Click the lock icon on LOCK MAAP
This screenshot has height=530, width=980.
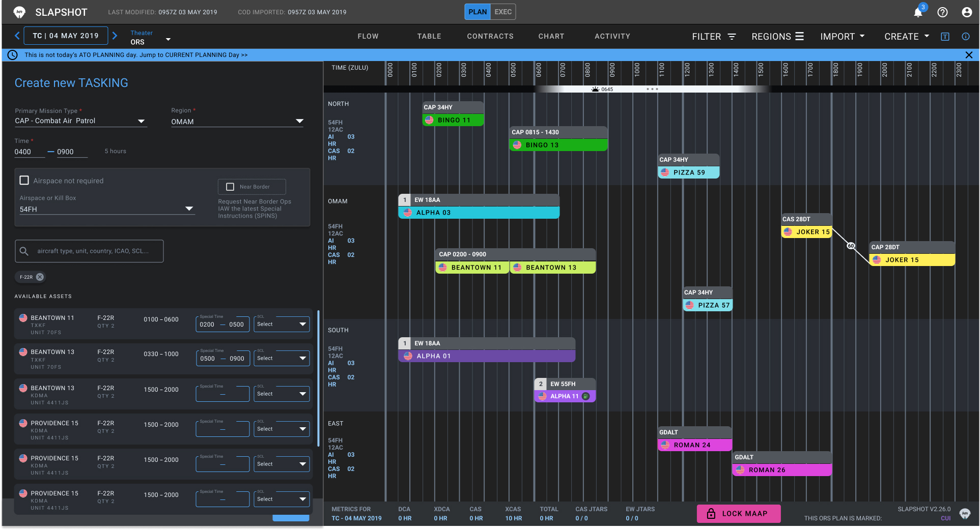click(x=711, y=514)
